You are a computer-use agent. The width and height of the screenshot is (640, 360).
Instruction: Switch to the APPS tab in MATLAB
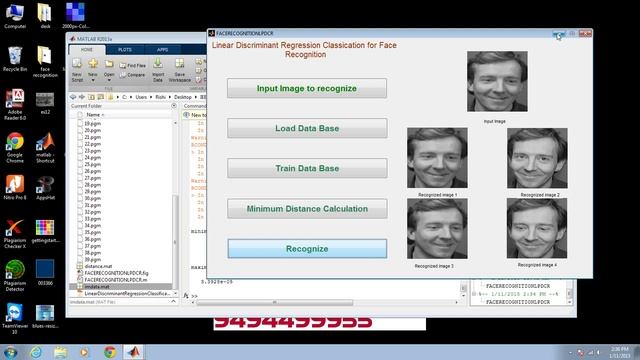pos(162,50)
